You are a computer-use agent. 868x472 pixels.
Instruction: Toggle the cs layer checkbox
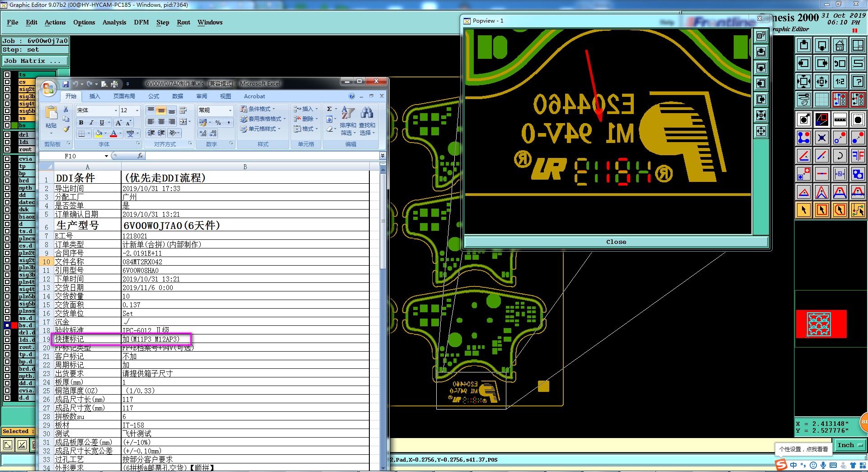point(7,82)
